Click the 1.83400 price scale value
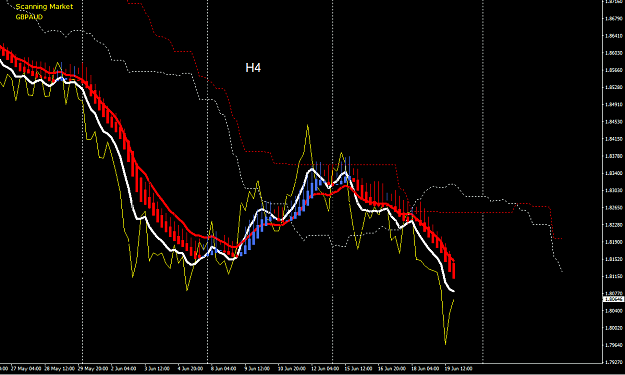This screenshot has width=625, height=375. coord(614,173)
